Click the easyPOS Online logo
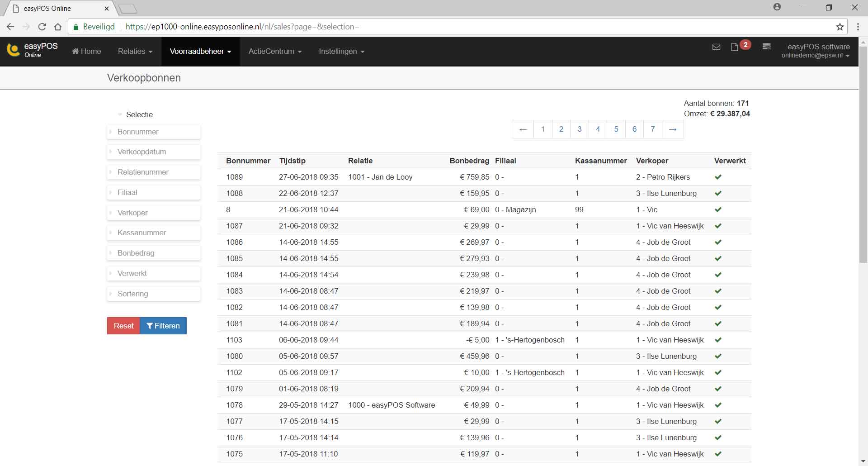 (33, 50)
